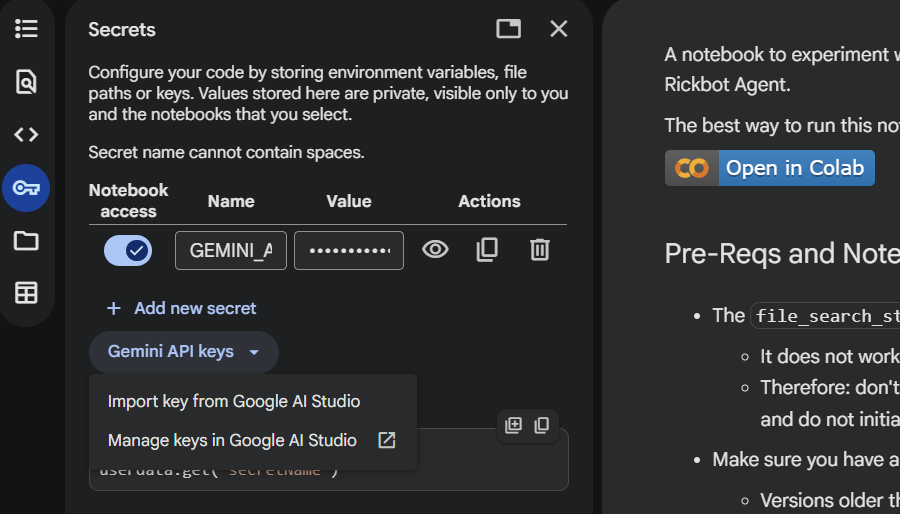Image resolution: width=900 pixels, height=514 pixels.
Task: Insert code snippet into a new cell icon
Action: [513, 426]
